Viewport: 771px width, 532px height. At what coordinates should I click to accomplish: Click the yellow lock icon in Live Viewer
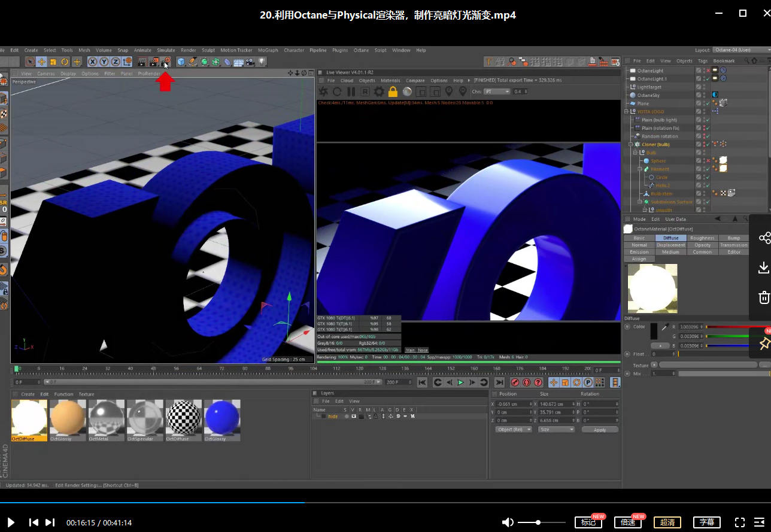coord(393,92)
